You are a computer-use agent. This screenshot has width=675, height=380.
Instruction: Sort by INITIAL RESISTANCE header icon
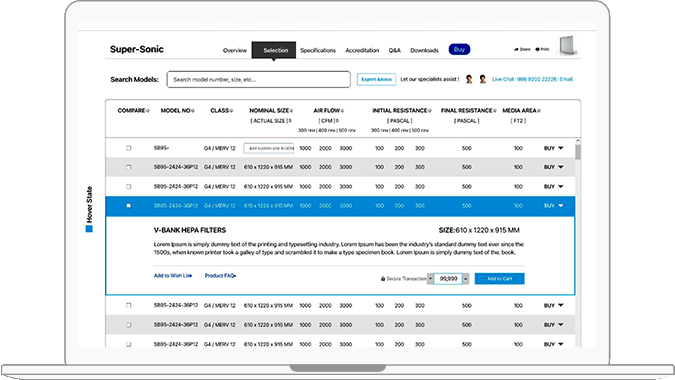pos(430,111)
